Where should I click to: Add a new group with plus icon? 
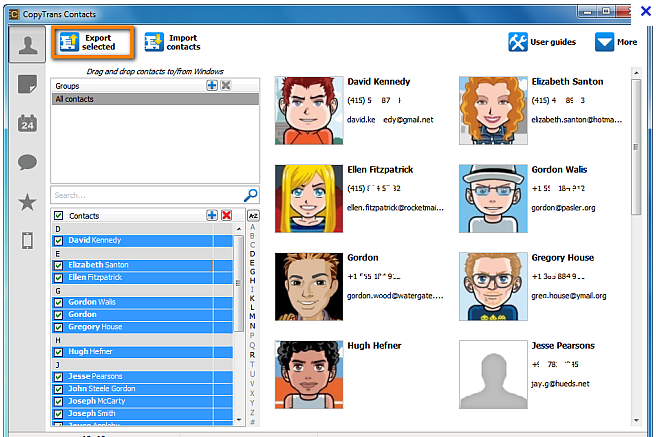click(x=212, y=86)
